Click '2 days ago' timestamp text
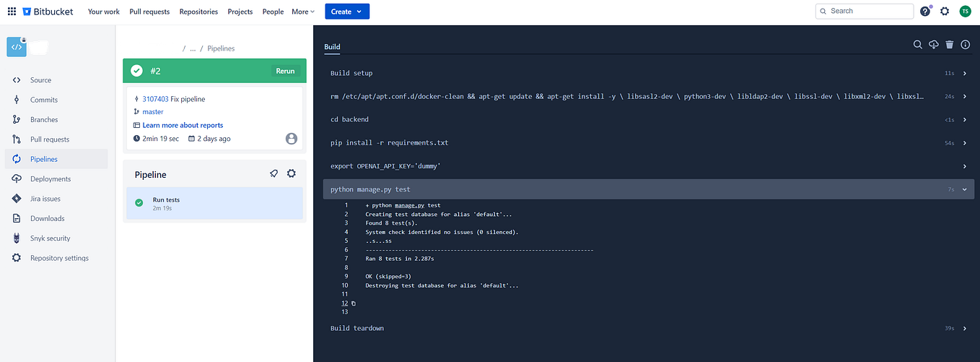980x362 pixels. coord(214,138)
